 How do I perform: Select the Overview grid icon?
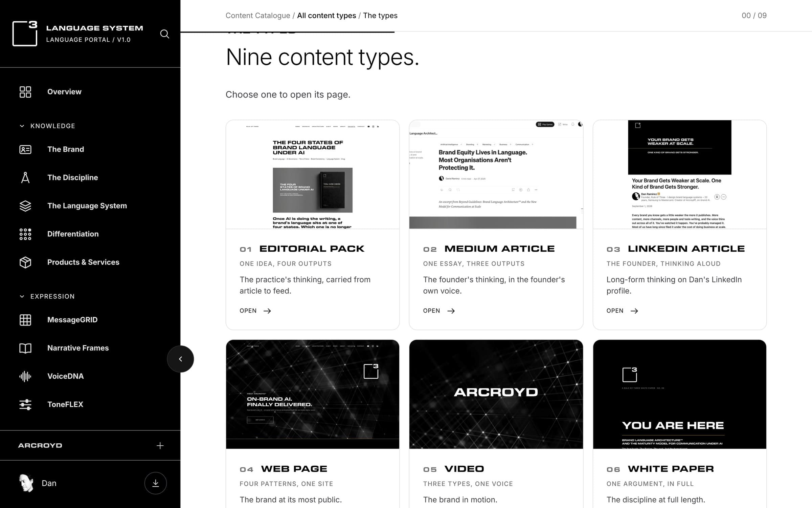point(25,92)
